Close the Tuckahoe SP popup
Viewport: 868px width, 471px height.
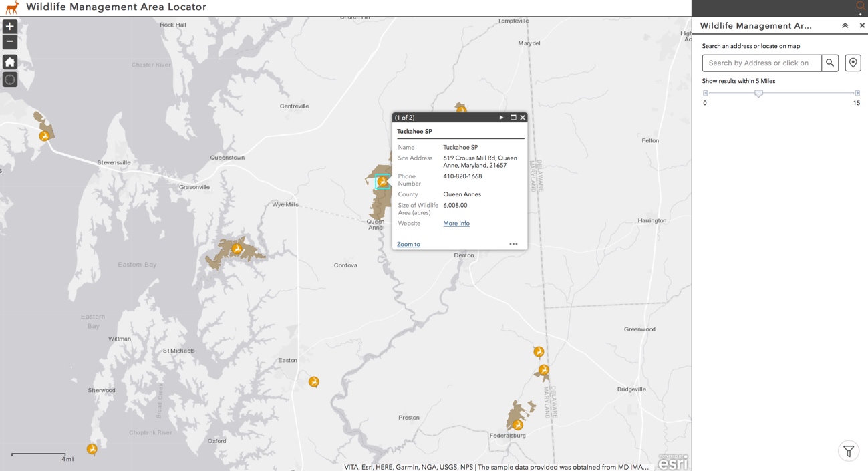click(523, 118)
